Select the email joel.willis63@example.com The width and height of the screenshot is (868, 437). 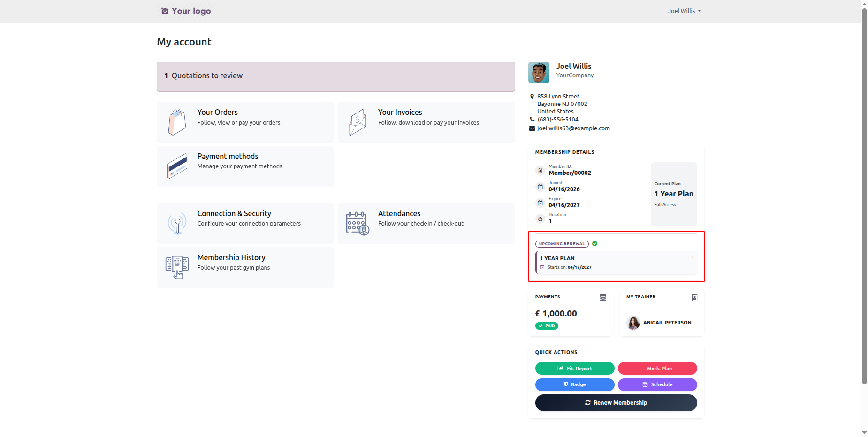573,128
